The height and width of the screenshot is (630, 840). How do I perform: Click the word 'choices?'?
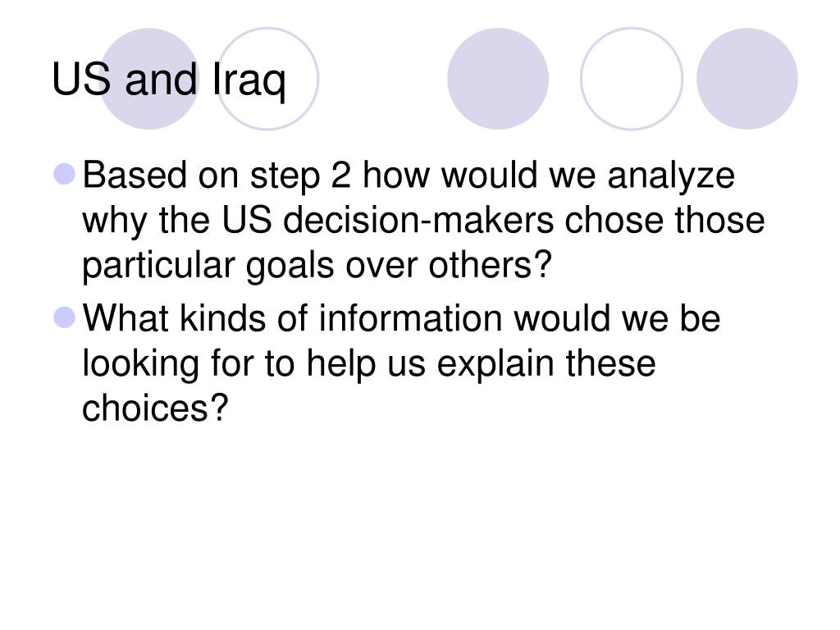click(155, 409)
